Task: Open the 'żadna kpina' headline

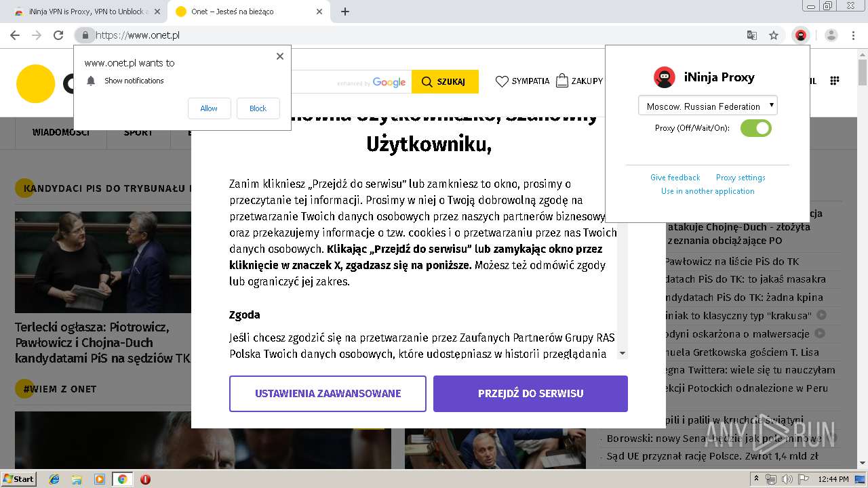Action: pos(743,298)
